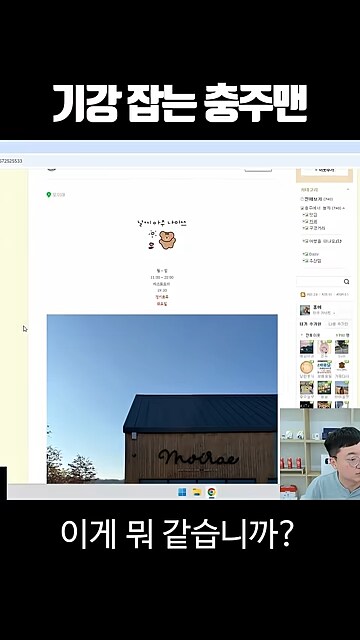Open File Explorer from the taskbar
360x640 pixels.
(x=197, y=492)
